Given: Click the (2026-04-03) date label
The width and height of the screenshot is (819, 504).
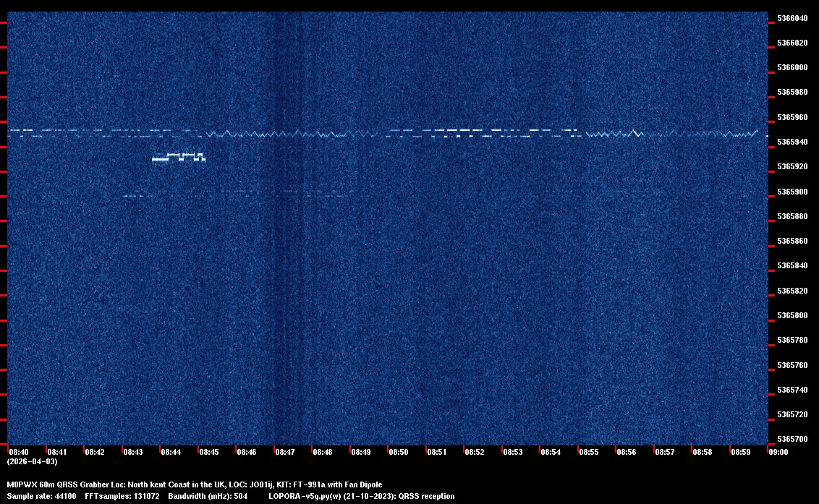Looking at the screenshot, I should coord(32,461).
